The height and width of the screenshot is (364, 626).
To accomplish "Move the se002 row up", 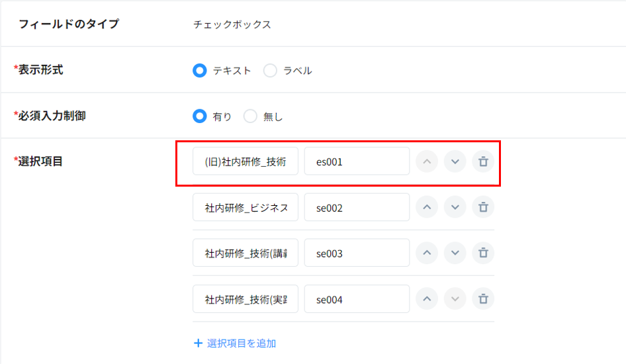I will tap(427, 207).
